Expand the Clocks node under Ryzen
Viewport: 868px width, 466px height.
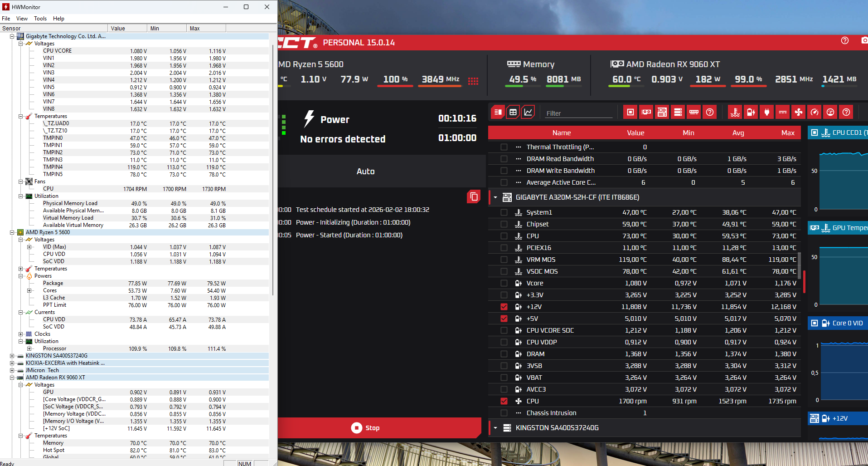[x=20, y=334]
